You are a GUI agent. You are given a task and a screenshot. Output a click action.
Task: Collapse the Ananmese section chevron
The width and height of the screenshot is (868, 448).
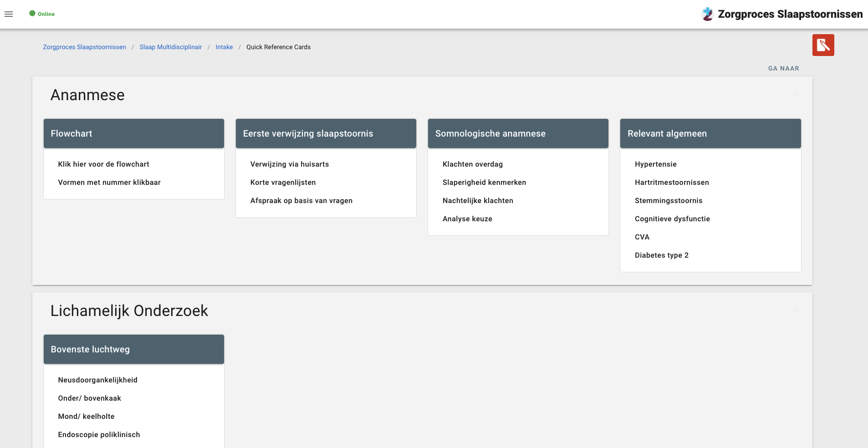[796, 95]
